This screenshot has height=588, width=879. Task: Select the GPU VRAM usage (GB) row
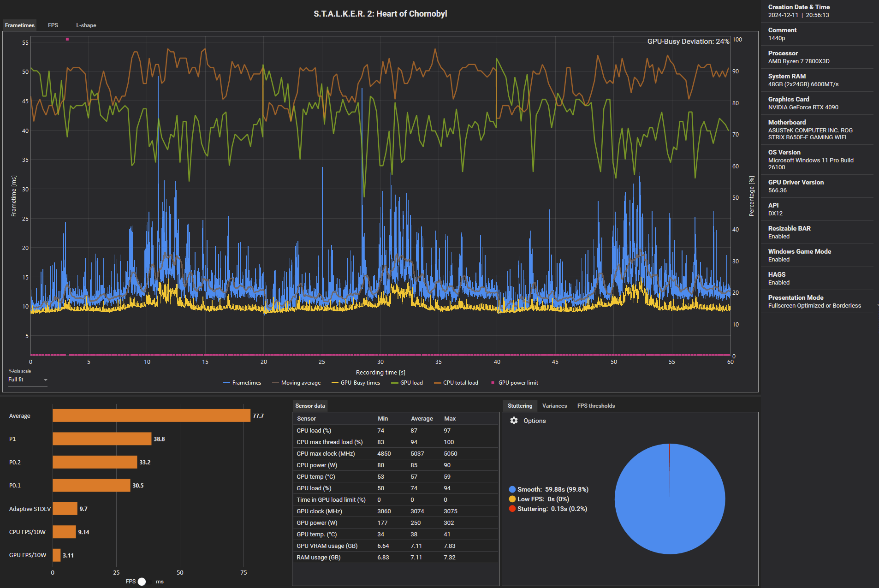[396, 546]
